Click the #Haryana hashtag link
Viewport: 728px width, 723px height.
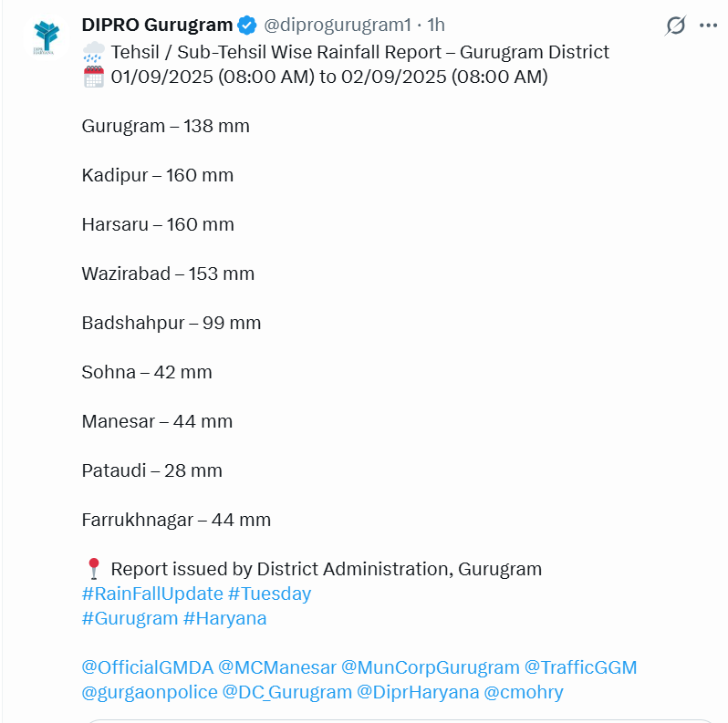pyautogui.click(x=224, y=618)
